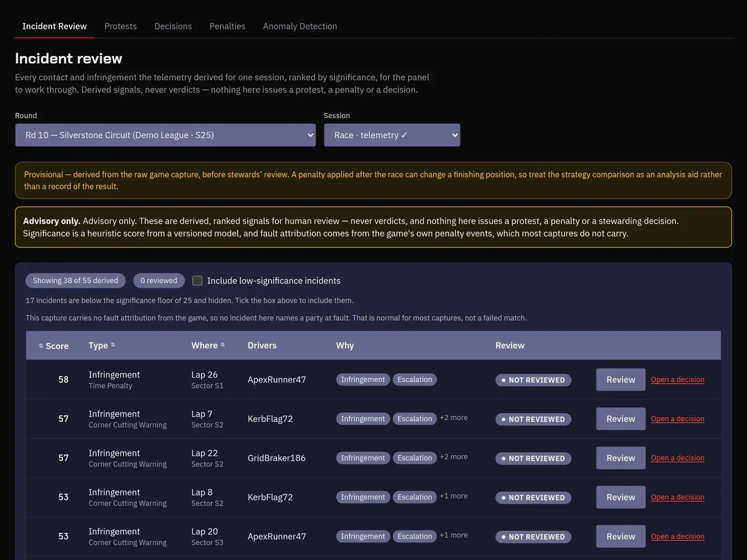Click NOT REVIEWED status in GridBraker186 row
The width and height of the screenshot is (747, 560).
pos(533,459)
